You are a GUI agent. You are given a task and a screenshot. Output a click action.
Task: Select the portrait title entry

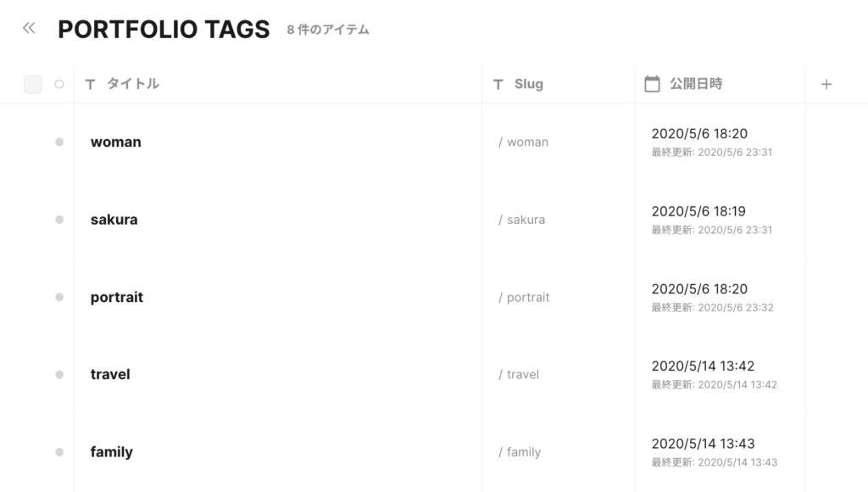point(117,298)
